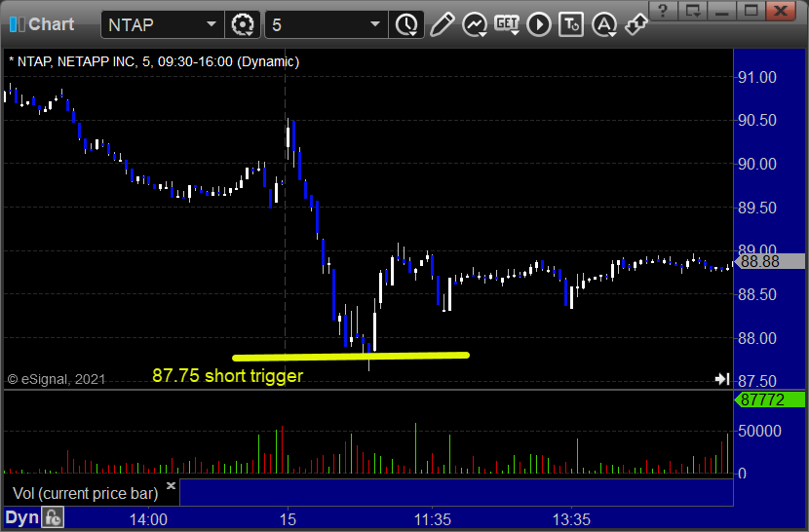Open the time template clock icon
The image size is (809, 532).
(407, 24)
